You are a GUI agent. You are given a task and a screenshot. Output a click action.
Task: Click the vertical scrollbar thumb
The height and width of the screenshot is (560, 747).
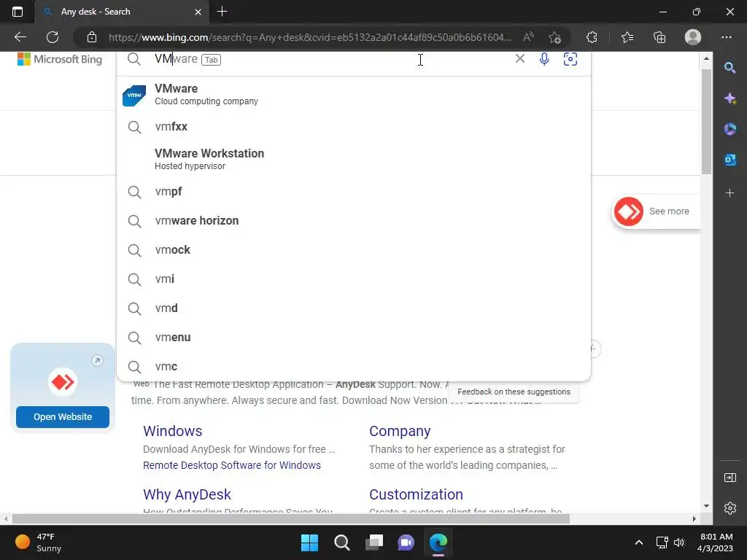(x=706, y=122)
